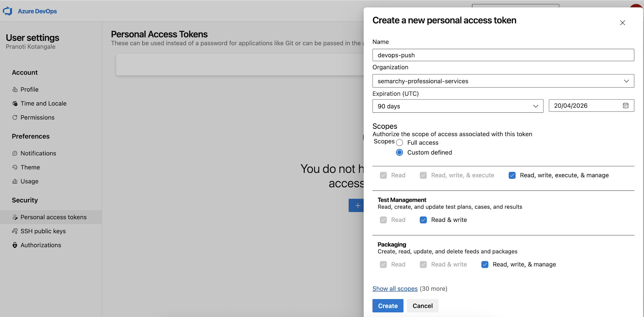644x317 pixels.
Task: Click the Show all scopes link
Action: pyautogui.click(x=395, y=289)
